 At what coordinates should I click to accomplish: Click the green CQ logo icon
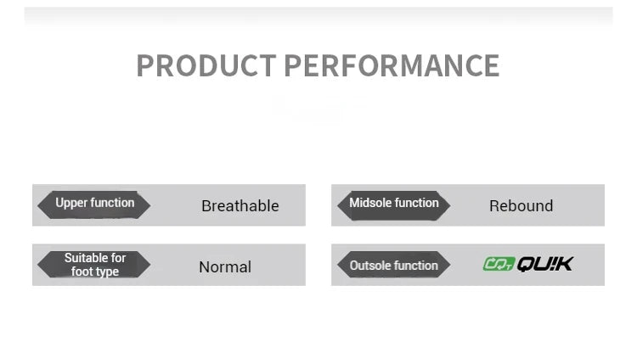[499, 265]
